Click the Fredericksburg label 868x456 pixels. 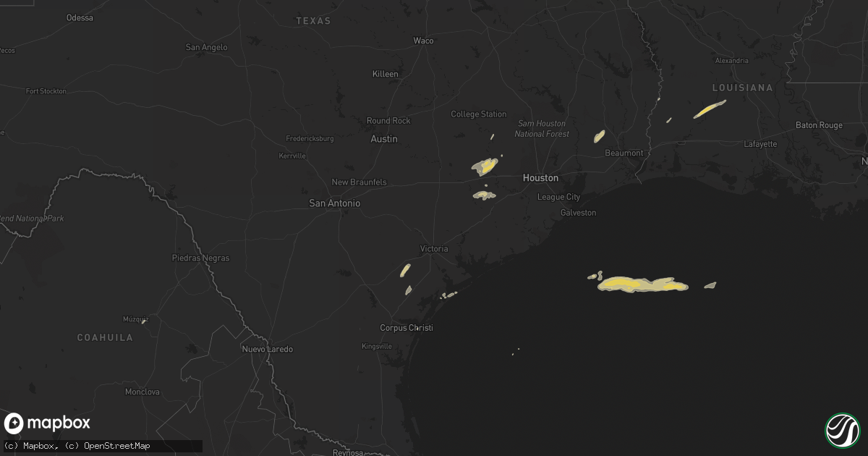(310, 138)
